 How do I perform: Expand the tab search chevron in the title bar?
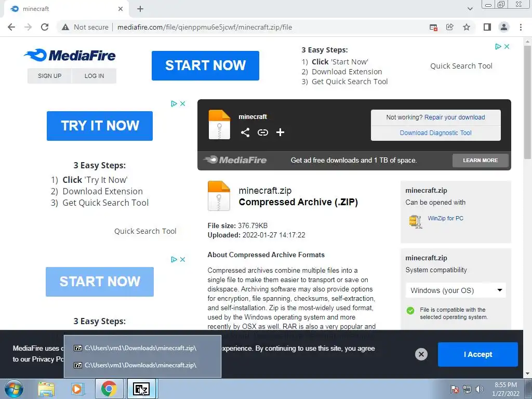point(470,9)
